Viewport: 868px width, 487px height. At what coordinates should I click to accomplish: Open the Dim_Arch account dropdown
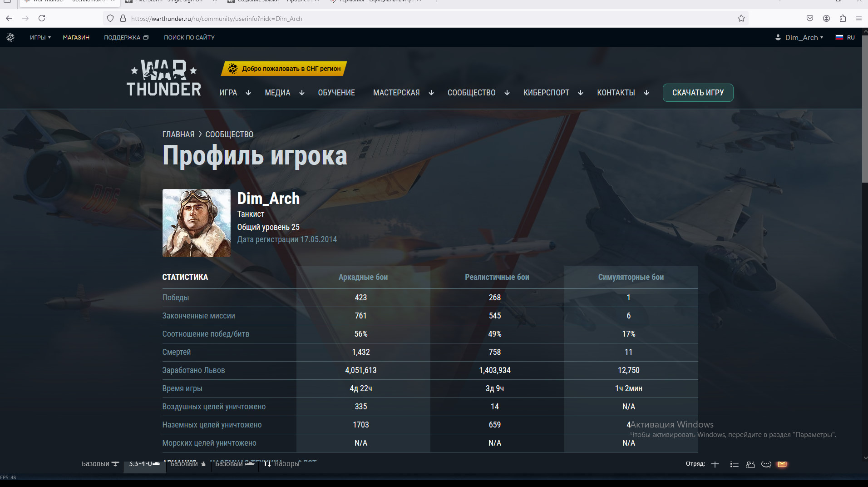coord(799,37)
